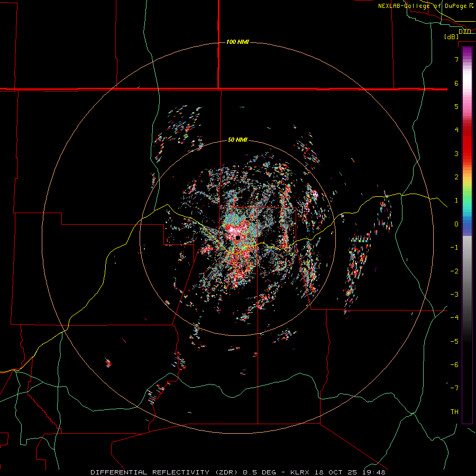Click the 0.5 DEG elevation text in caption
The width and height of the screenshot is (476, 476).
[259, 472]
